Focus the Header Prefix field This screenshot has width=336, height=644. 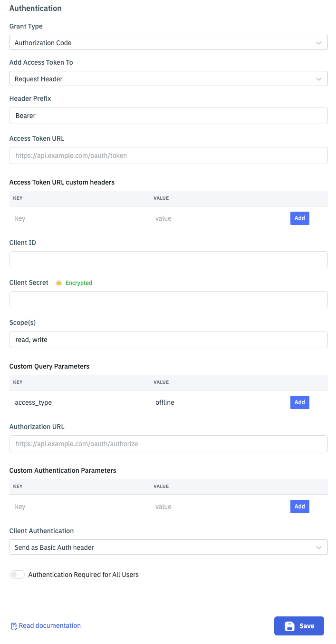coord(168,116)
